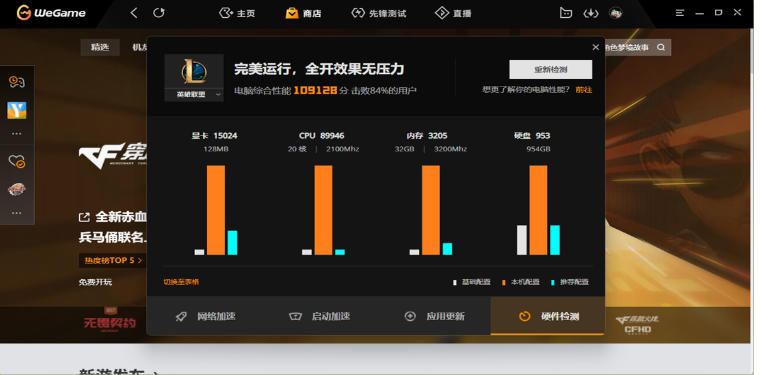Close the hardware detection dialog

(596, 48)
